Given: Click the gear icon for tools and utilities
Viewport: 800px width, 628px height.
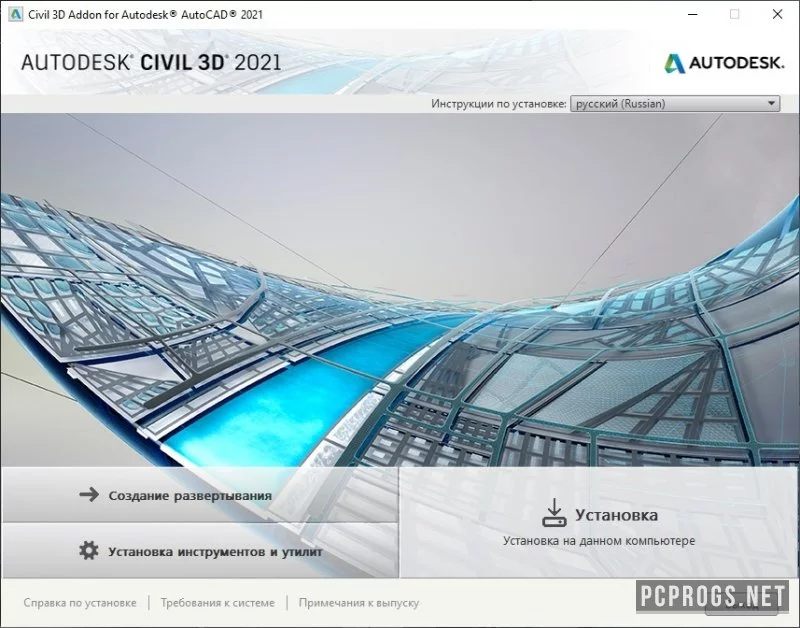Looking at the screenshot, I should (89, 551).
